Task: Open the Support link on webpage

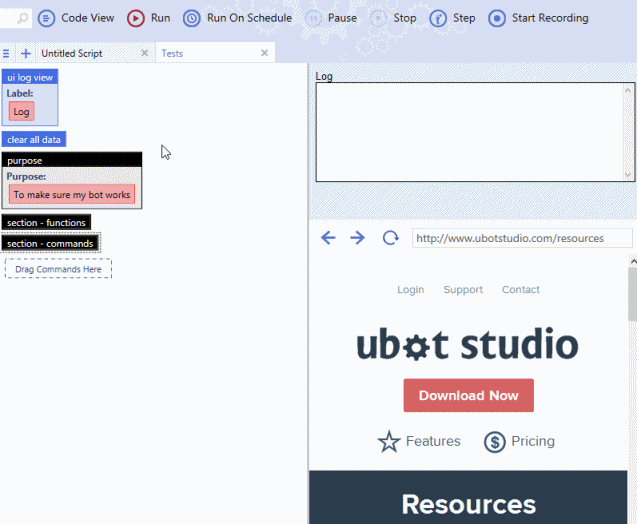Action: pos(463,290)
